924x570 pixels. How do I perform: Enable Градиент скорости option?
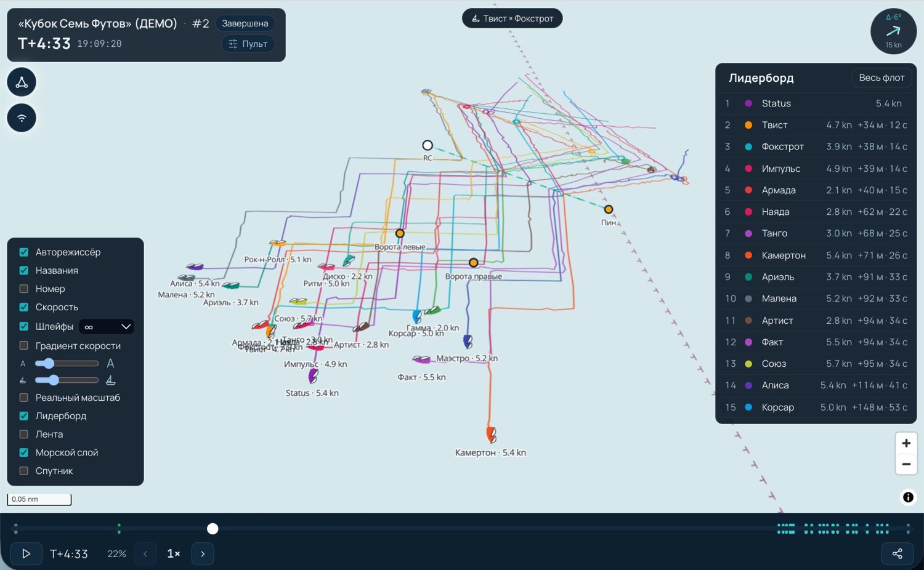click(x=24, y=346)
